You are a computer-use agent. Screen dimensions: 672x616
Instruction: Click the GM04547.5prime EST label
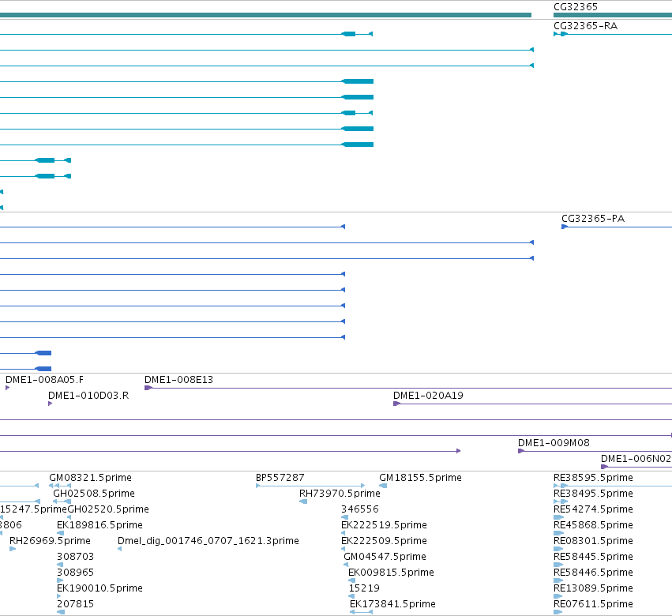(x=385, y=557)
